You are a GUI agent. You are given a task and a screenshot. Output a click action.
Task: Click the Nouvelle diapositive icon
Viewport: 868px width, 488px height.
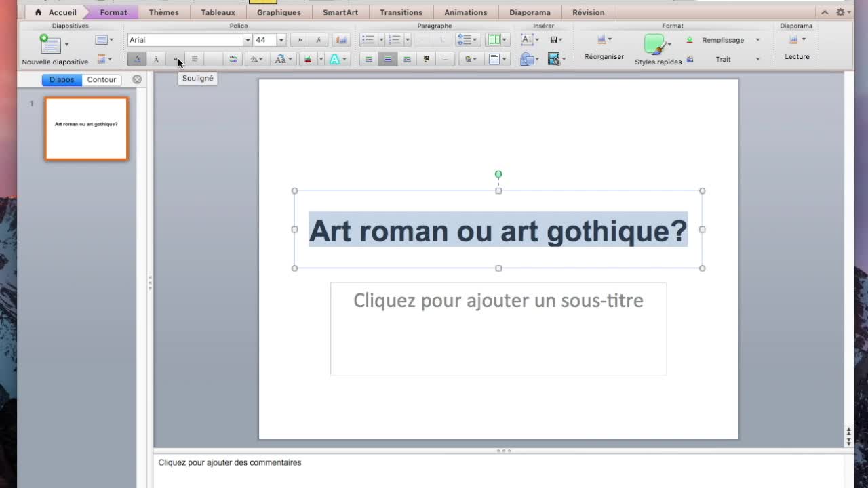pyautogui.click(x=50, y=45)
